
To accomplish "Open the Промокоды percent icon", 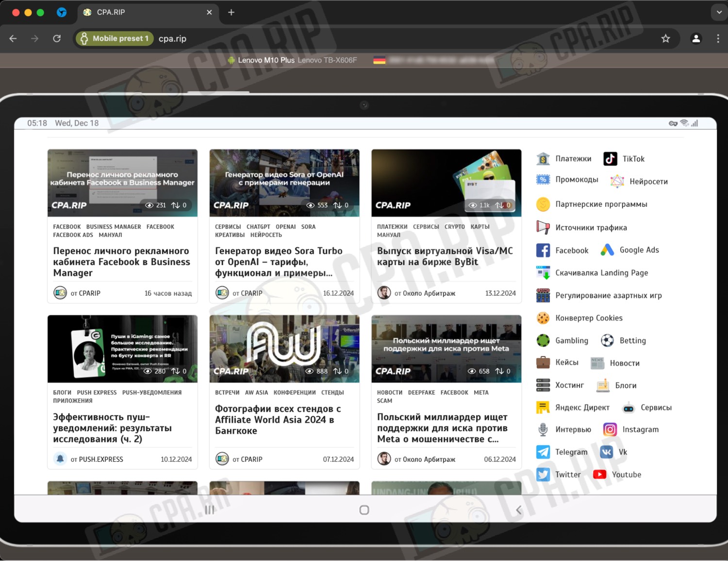I will 543,180.
